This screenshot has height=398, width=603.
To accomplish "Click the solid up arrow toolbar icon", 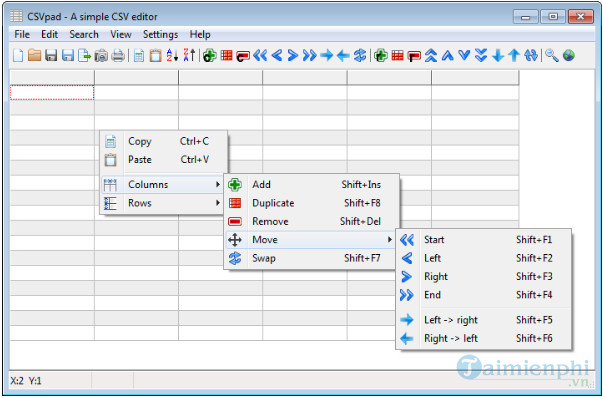I will click(x=514, y=55).
